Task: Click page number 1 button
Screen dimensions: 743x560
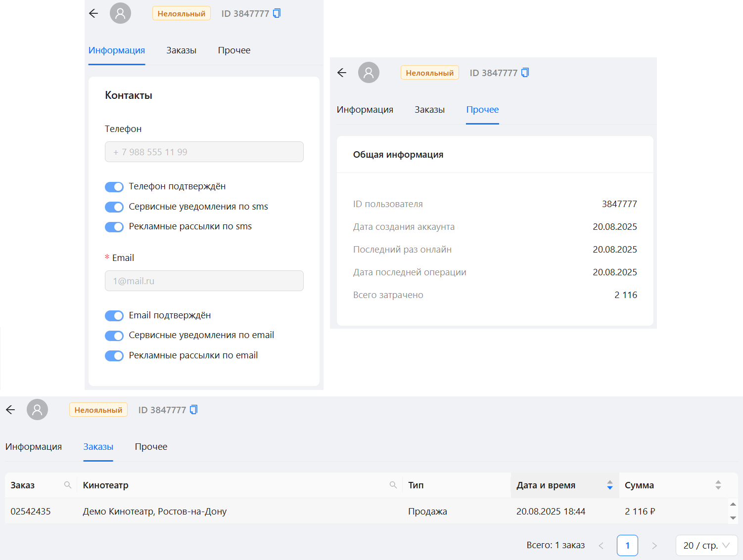Action: pos(627,546)
